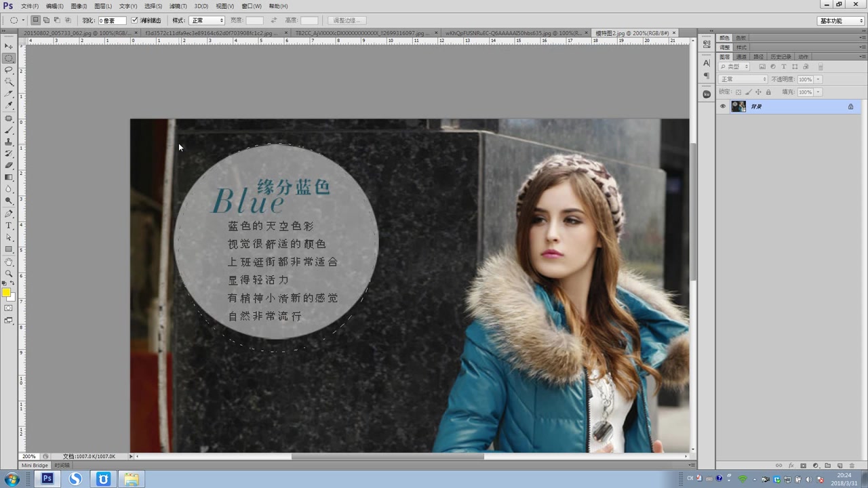Open the 样式 (Style) dropdown in options bar
868x488 pixels.
[x=207, y=20]
